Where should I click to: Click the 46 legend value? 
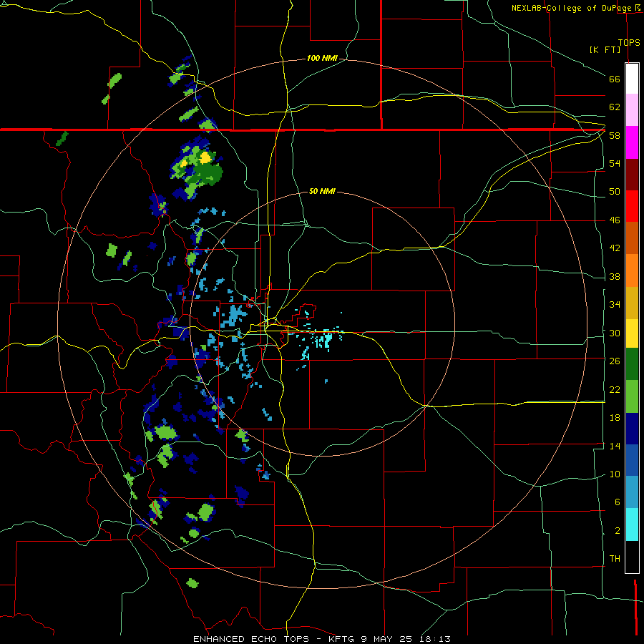click(x=615, y=220)
